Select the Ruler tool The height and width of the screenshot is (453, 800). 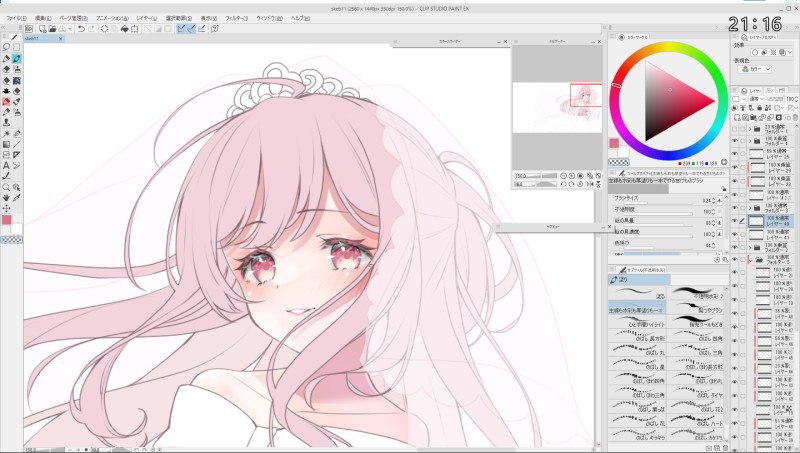(16, 155)
